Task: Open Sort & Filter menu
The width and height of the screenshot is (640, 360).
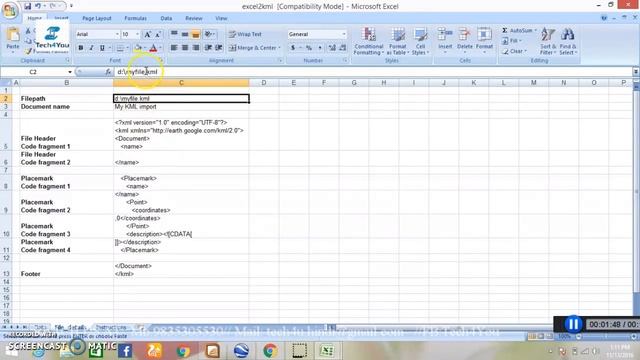Action: tap(548, 41)
